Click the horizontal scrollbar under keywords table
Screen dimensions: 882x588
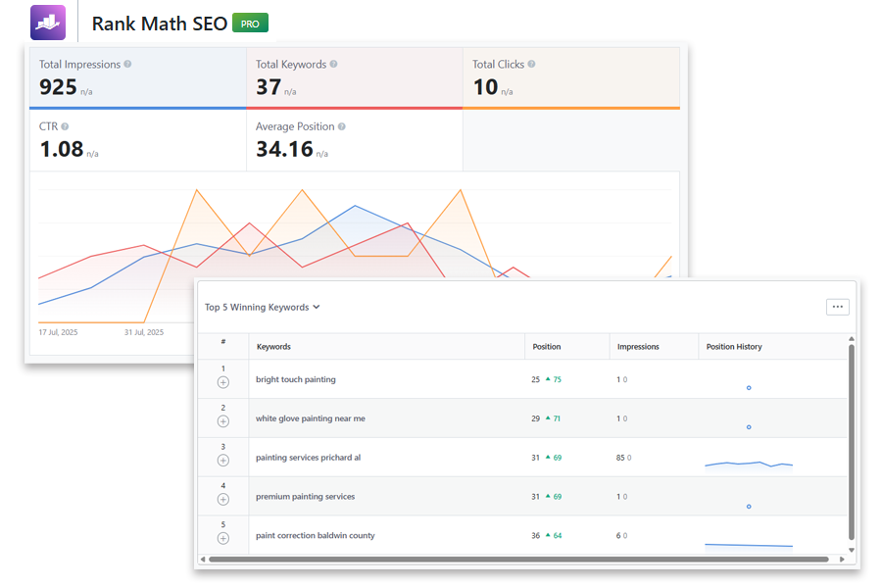coord(519,560)
